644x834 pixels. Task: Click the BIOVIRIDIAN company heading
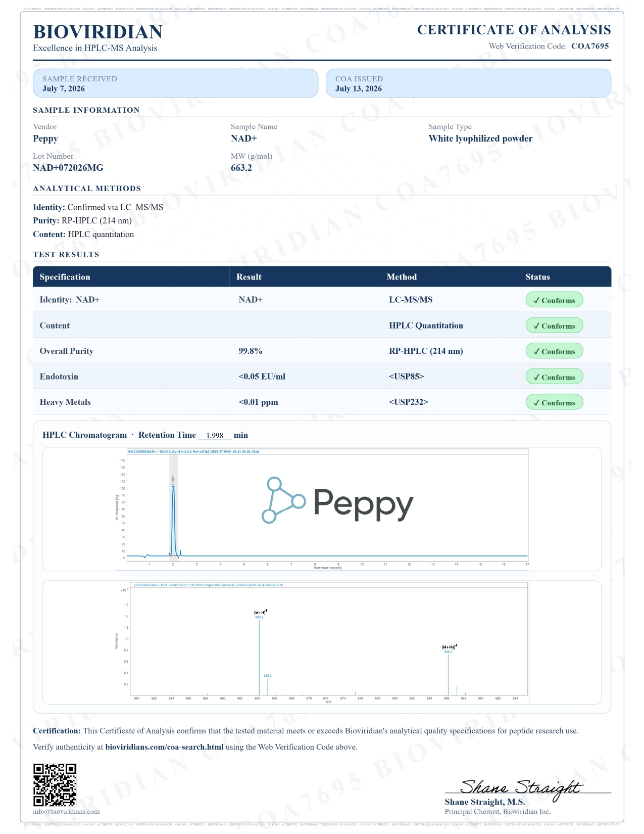(97, 32)
